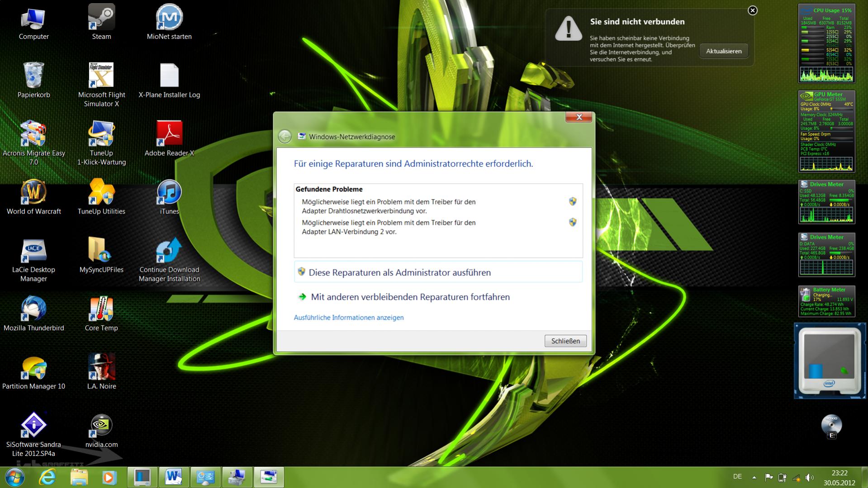868x488 pixels.
Task: Select the Mozilla Thunderbird icon
Action: (x=33, y=313)
